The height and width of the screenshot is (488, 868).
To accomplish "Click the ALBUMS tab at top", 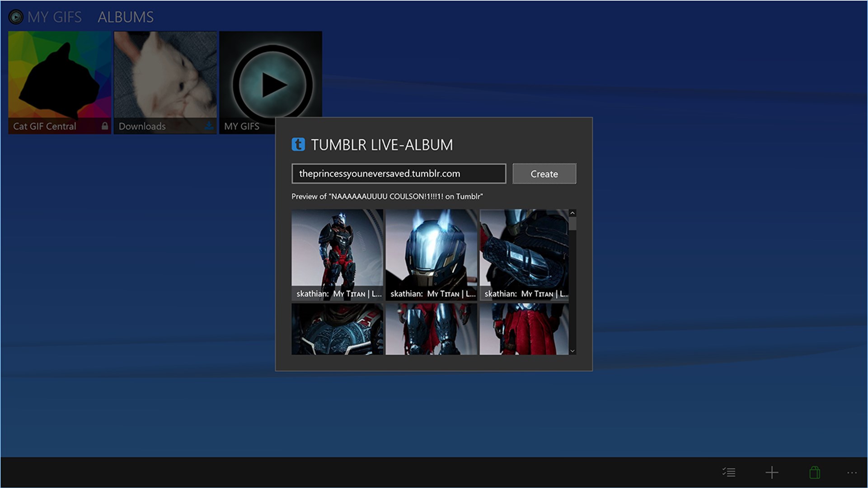I will (x=125, y=16).
